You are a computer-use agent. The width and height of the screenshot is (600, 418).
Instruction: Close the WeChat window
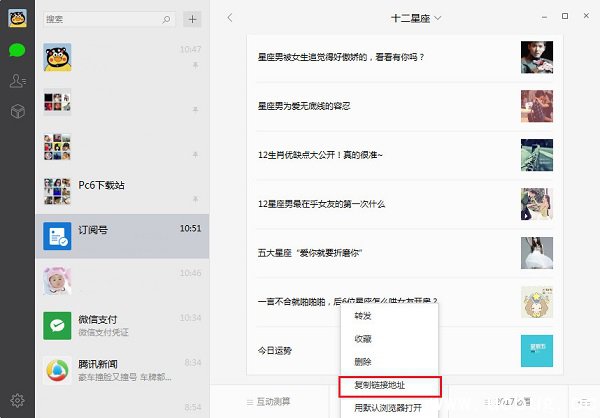586,16
